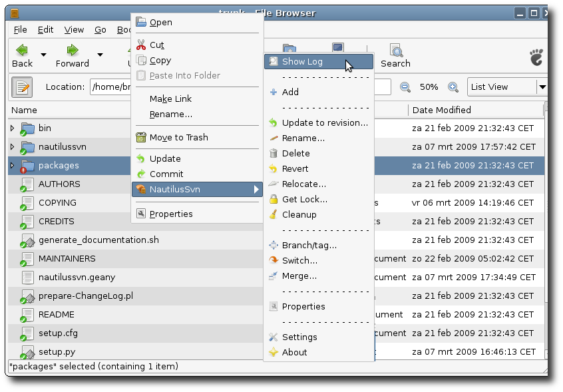Click the Branch/tag... icon
563x392 pixels.
[x=274, y=245]
